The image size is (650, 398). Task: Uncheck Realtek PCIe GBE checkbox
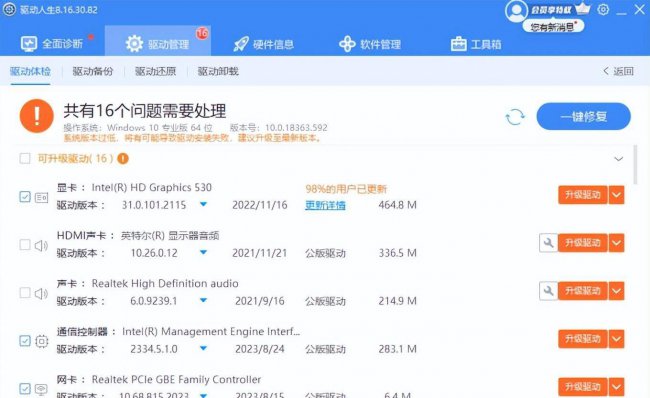[25, 389]
